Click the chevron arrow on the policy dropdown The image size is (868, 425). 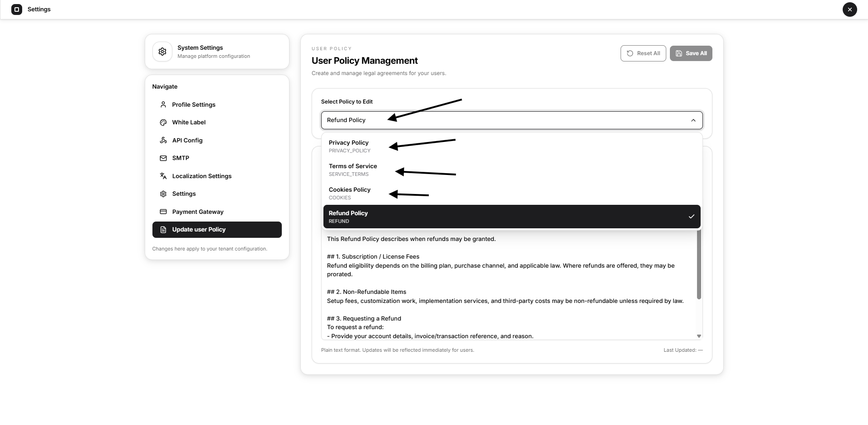tap(693, 120)
